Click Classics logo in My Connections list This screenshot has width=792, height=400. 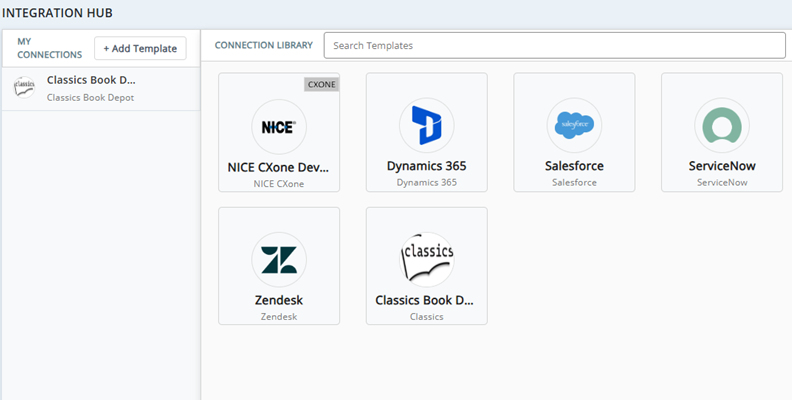point(24,87)
